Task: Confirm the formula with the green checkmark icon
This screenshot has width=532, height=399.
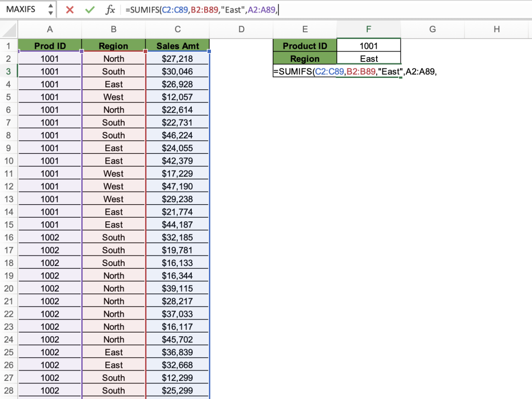Action: coord(89,9)
